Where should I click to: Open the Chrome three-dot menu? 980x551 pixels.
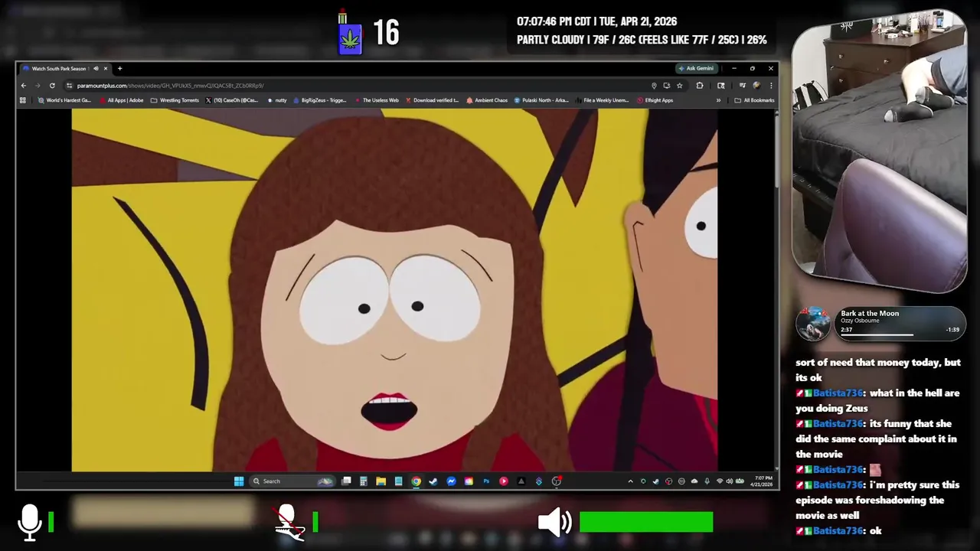pyautogui.click(x=771, y=86)
